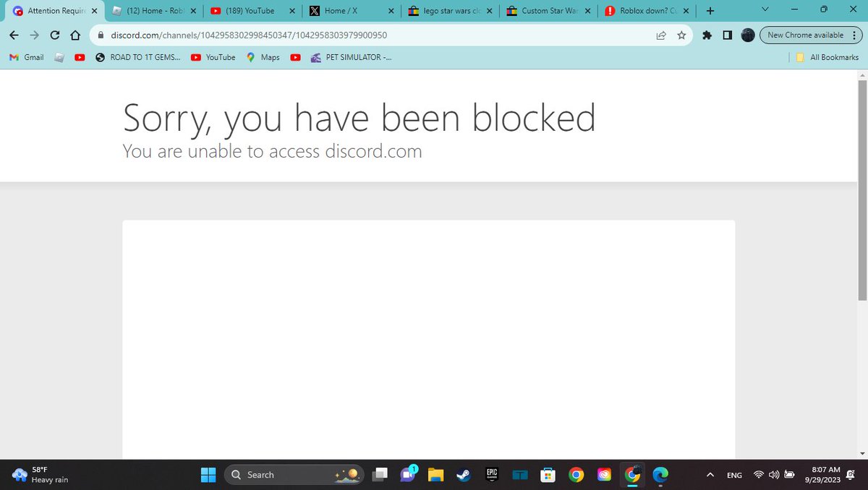Click the taskbar Search box
The width and height of the screenshot is (868, 490).
click(x=294, y=475)
